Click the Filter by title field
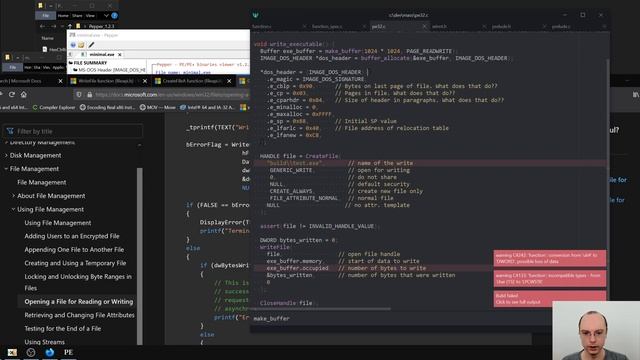The width and height of the screenshot is (640, 360). tap(73, 131)
